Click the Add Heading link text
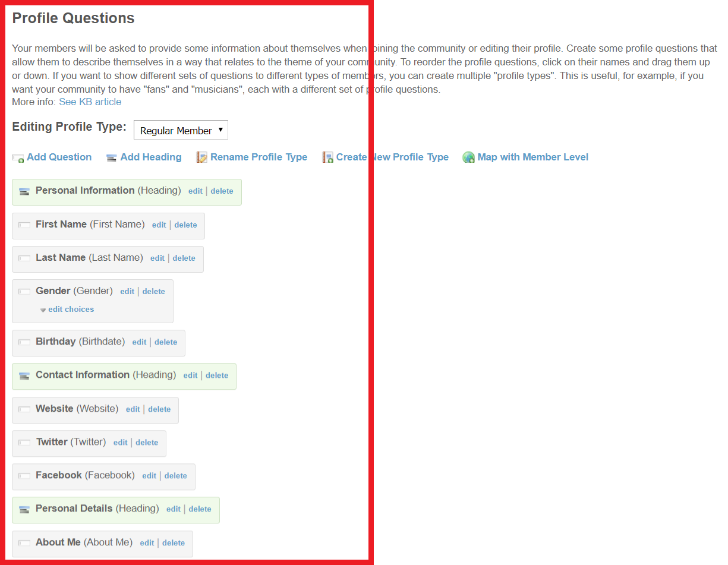 (x=151, y=157)
